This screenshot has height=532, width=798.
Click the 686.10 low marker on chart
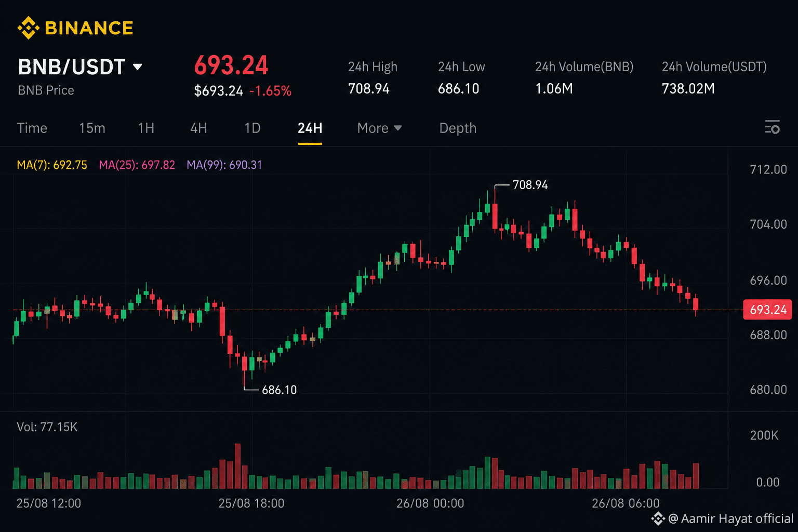tap(280, 390)
